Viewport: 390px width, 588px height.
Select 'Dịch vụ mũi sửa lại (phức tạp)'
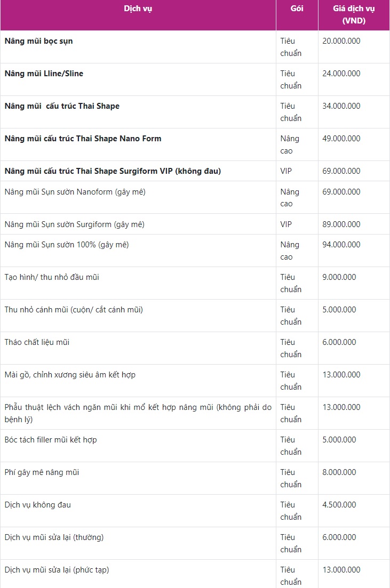pyautogui.click(x=57, y=570)
